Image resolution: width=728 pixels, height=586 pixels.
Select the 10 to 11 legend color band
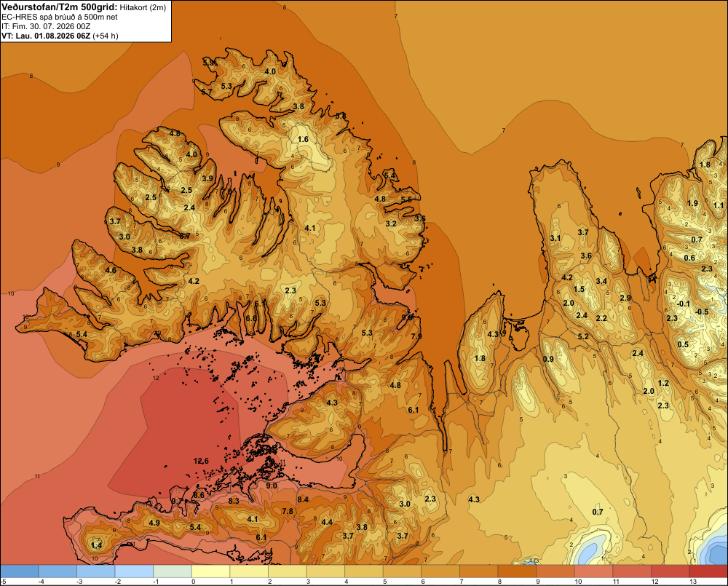tap(593, 571)
